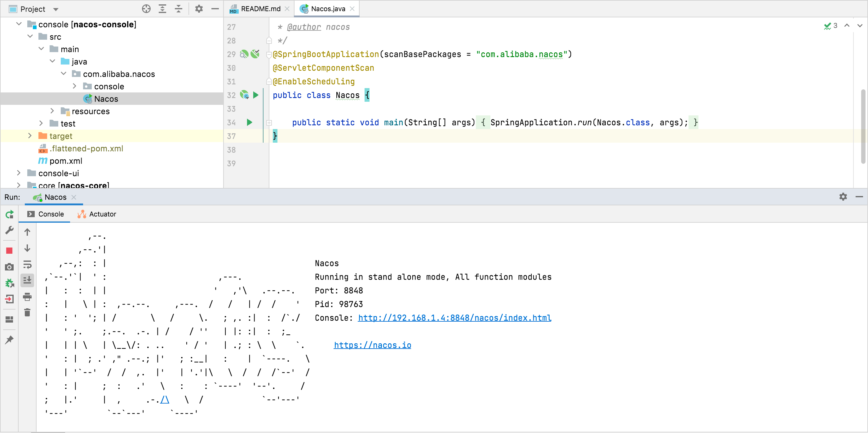Expand the target folder
This screenshot has width=868, height=433.
tap(30, 136)
